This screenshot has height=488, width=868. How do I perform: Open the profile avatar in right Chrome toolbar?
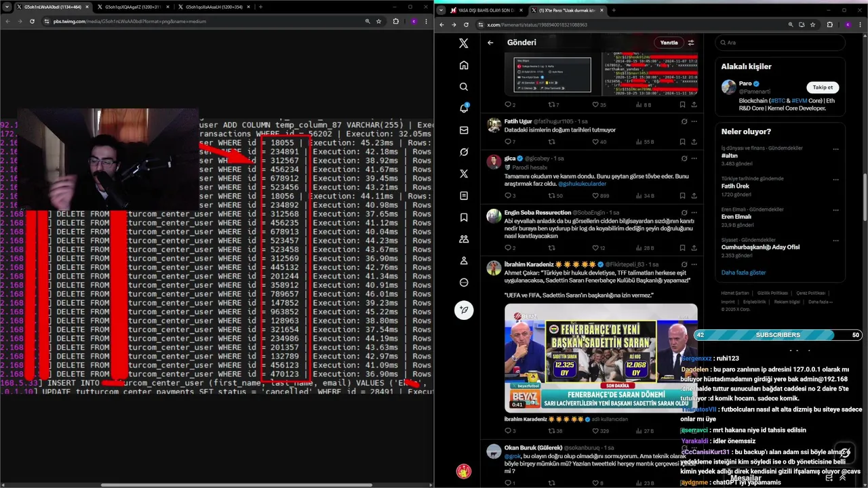tap(847, 24)
